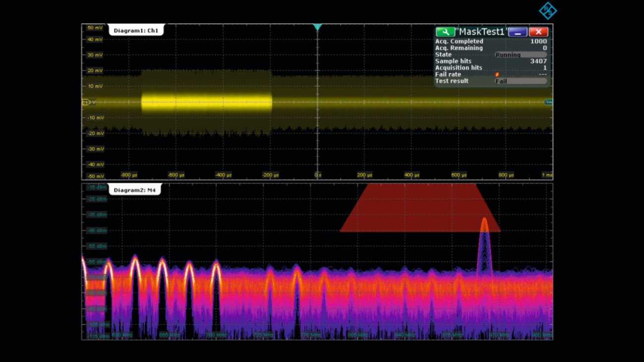This screenshot has height=362, width=644.
Task: Click the MaskTest1 title text
Action: pyautogui.click(x=482, y=32)
